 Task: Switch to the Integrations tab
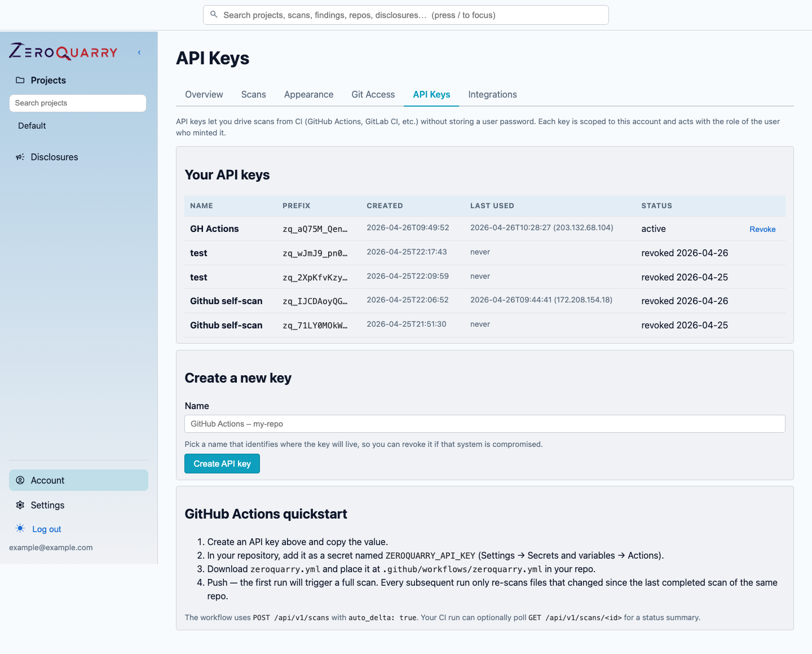[x=492, y=94]
